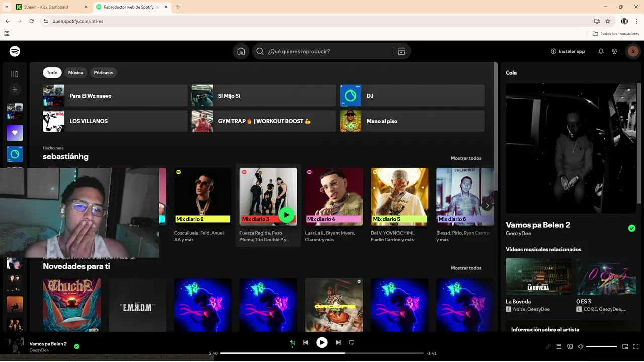Open Mix diario 4 card
The width and height of the screenshot is (644, 362).
(x=334, y=206)
